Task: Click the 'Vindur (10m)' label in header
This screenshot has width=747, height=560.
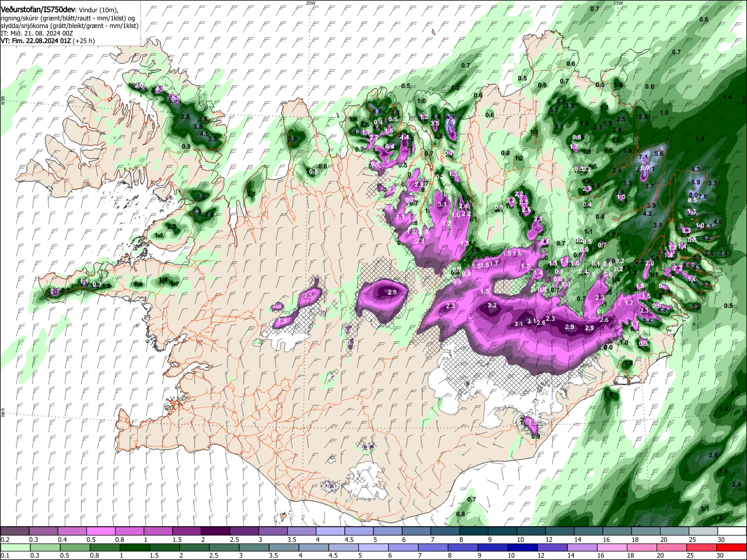Action: coord(99,10)
